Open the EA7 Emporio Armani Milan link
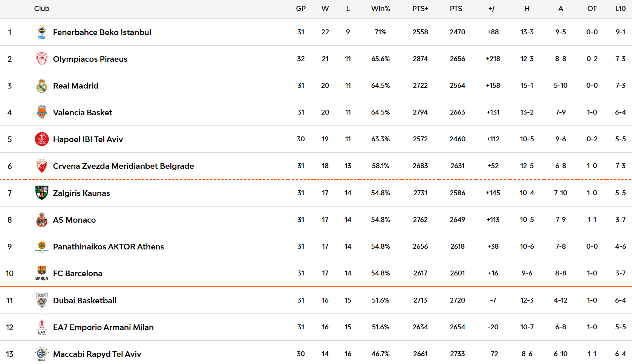 coord(103,327)
